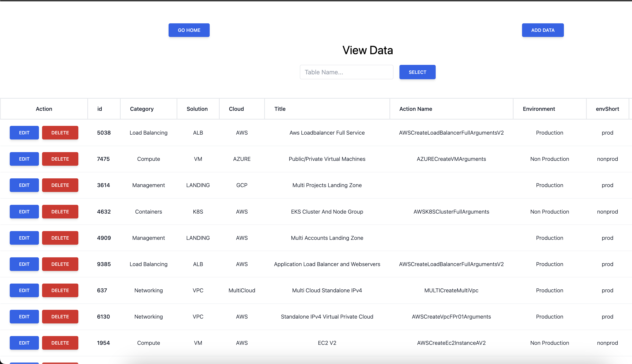This screenshot has height=364, width=632.
Task: Edit the AZURE Compute row 7475
Action: point(24,159)
